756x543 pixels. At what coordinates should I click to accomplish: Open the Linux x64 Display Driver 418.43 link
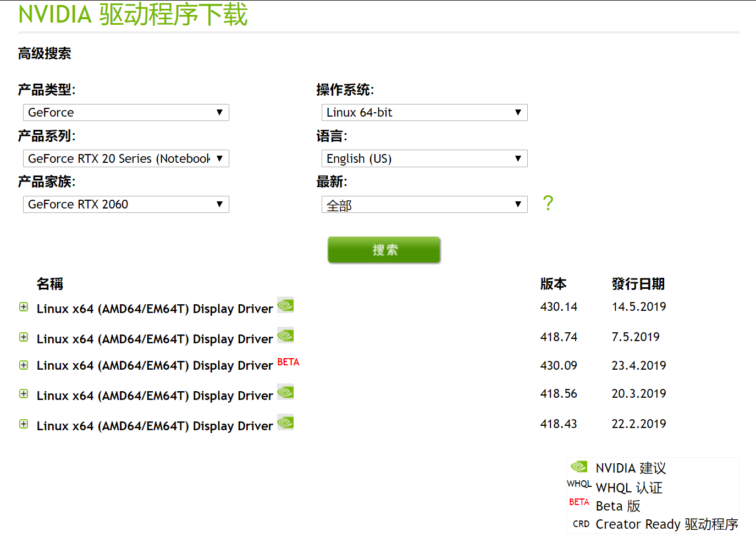155,426
